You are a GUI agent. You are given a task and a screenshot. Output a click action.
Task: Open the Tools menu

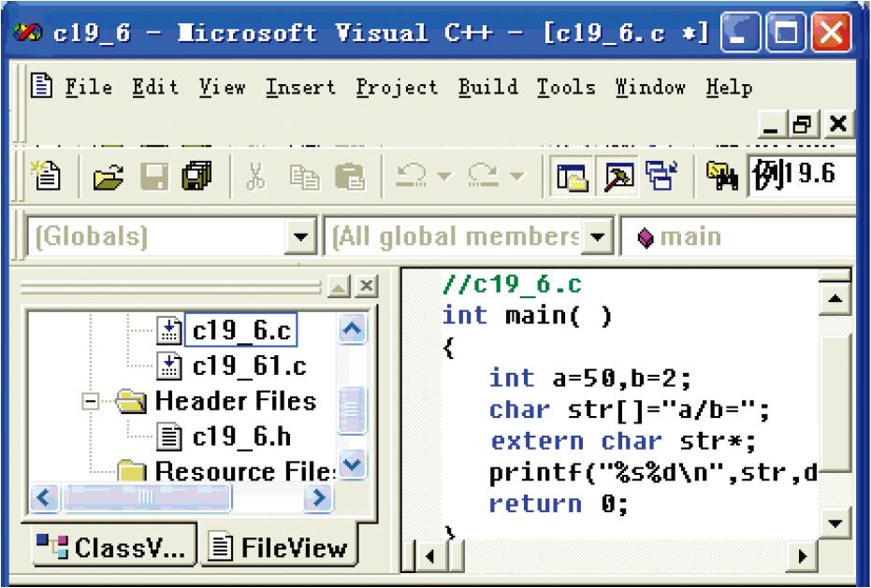click(x=566, y=87)
